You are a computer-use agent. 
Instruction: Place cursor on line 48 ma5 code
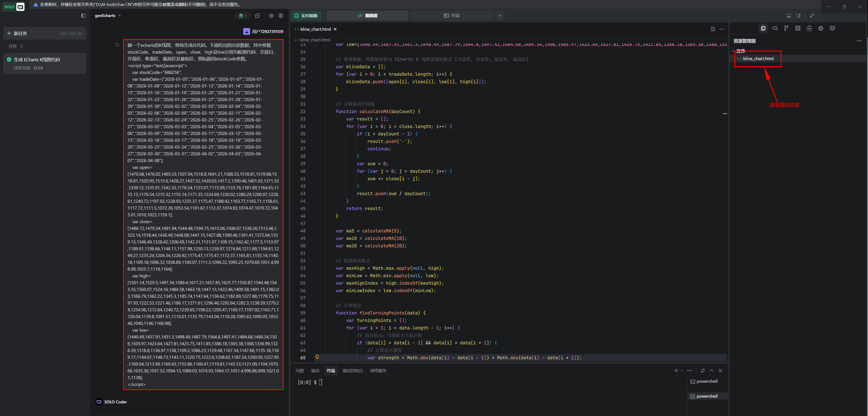pos(368,231)
